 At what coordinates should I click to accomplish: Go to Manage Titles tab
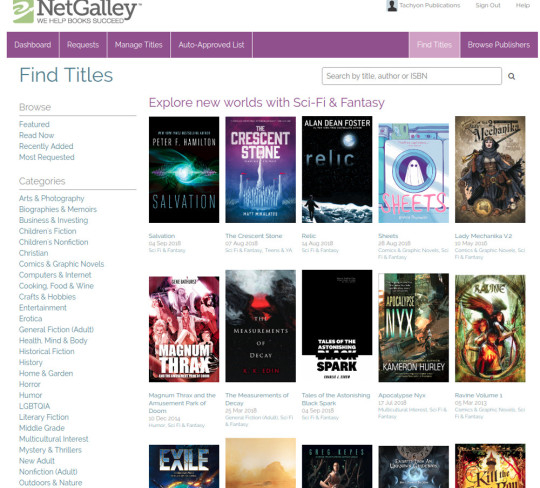138,45
